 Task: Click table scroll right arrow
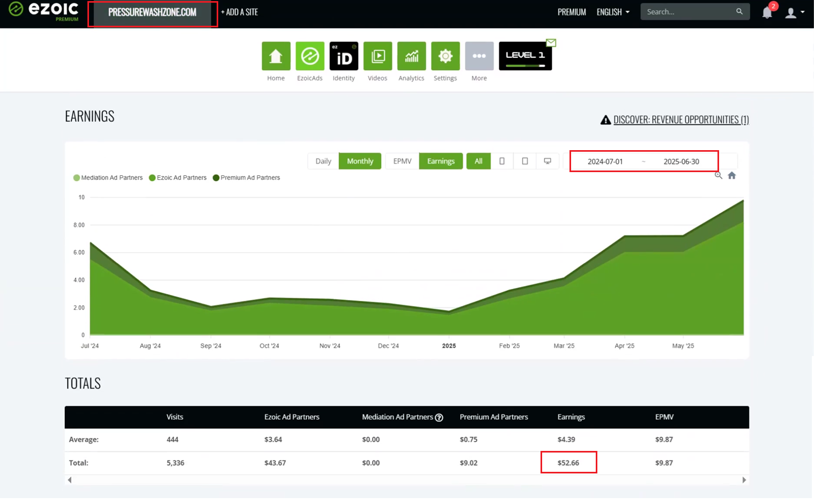click(x=744, y=480)
